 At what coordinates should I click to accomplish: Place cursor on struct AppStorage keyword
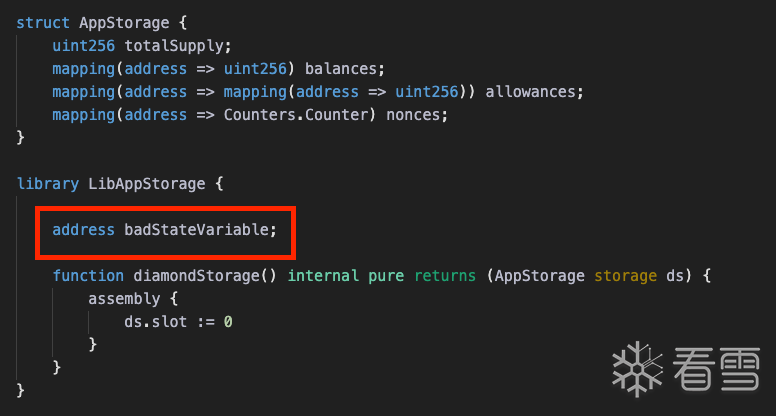(43, 23)
